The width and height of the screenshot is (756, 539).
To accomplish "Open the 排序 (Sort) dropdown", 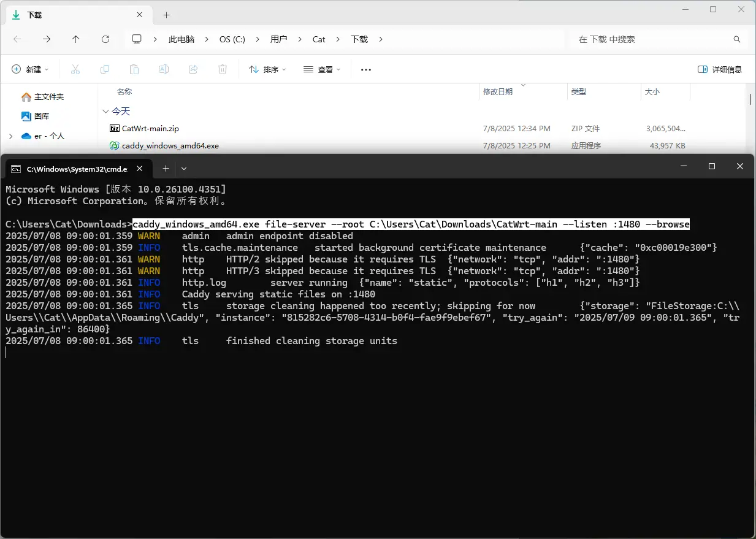I will coord(268,69).
